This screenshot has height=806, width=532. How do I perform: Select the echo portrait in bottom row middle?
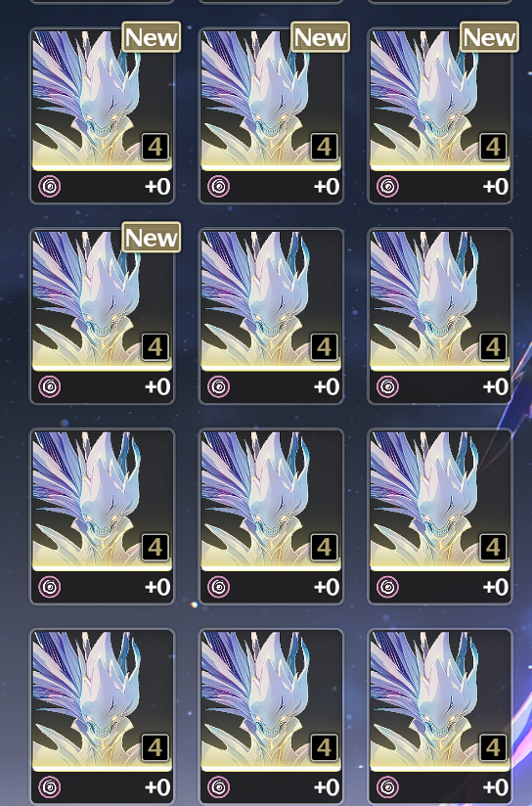click(271, 700)
